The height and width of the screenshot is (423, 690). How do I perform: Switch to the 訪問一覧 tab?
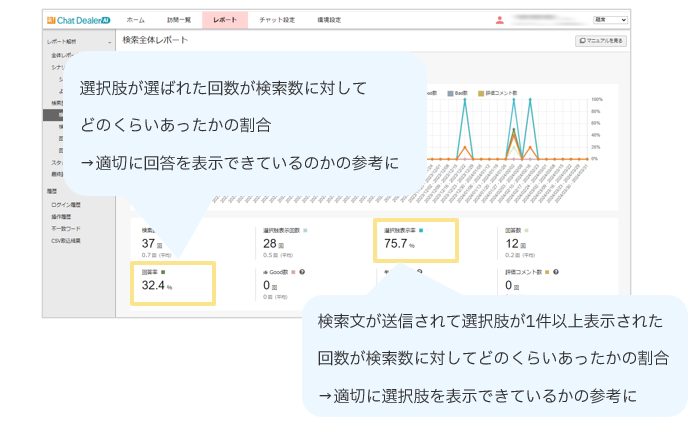coord(178,20)
